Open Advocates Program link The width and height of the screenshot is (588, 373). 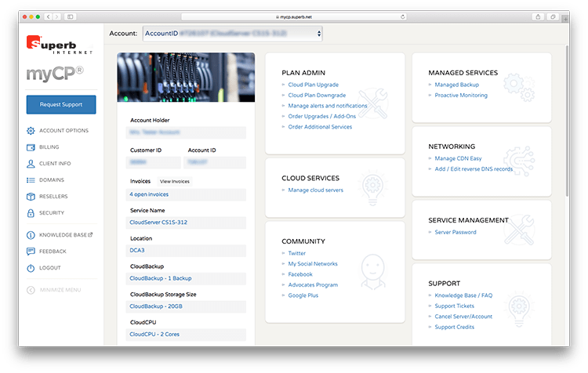coord(313,285)
